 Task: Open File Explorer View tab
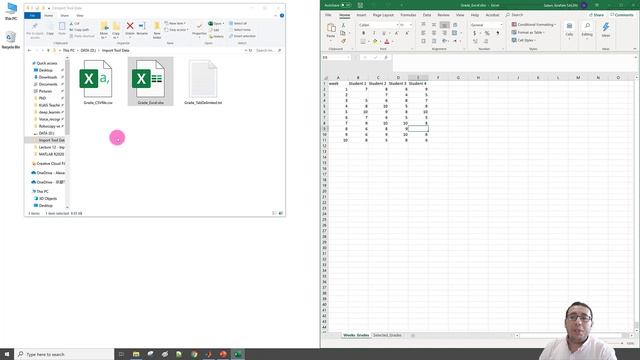pyautogui.click(x=80, y=16)
